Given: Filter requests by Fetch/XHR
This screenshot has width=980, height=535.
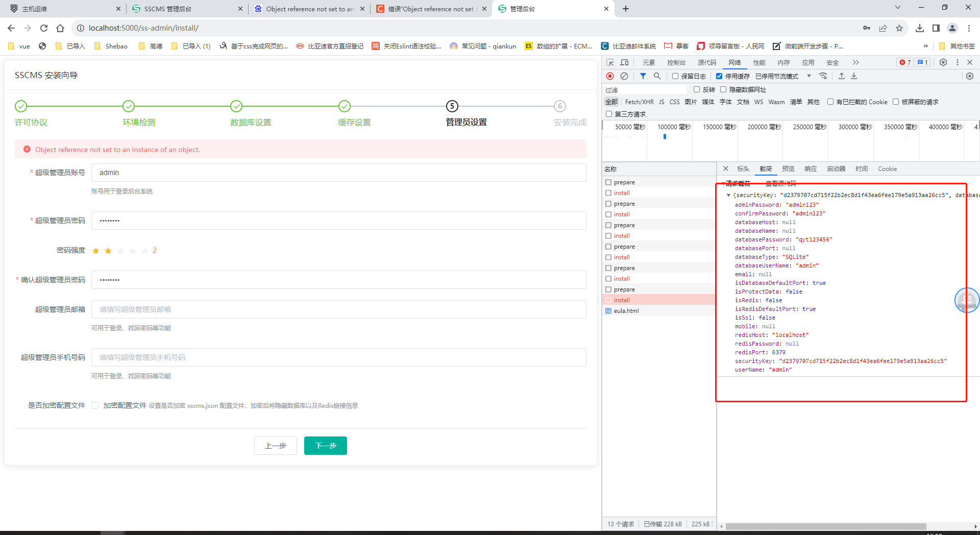Looking at the screenshot, I should pyautogui.click(x=639, y=102).
